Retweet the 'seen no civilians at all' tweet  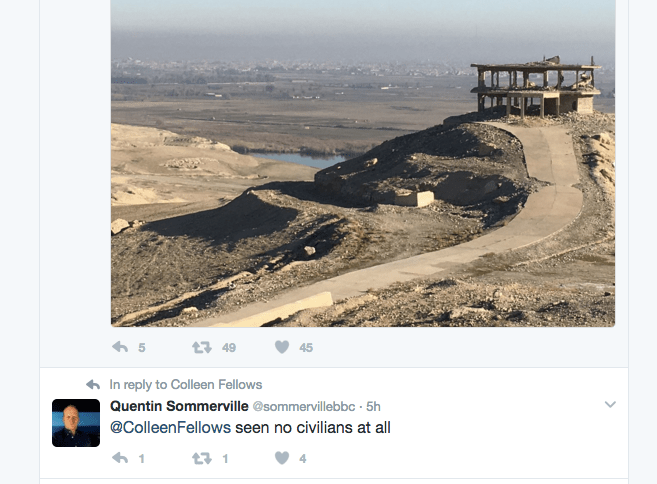pyautogui.click(x=202, y=458)
